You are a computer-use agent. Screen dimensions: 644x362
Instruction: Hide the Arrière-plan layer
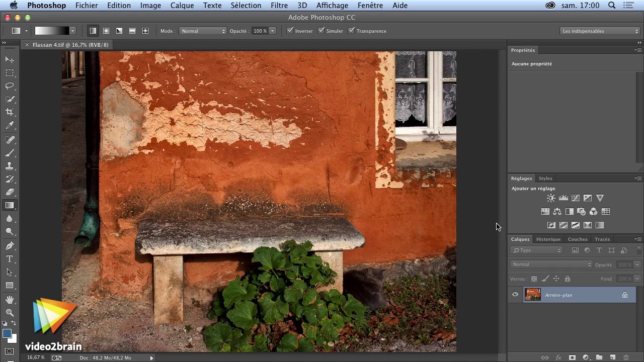pyautogui.click(x=515, y=295)
